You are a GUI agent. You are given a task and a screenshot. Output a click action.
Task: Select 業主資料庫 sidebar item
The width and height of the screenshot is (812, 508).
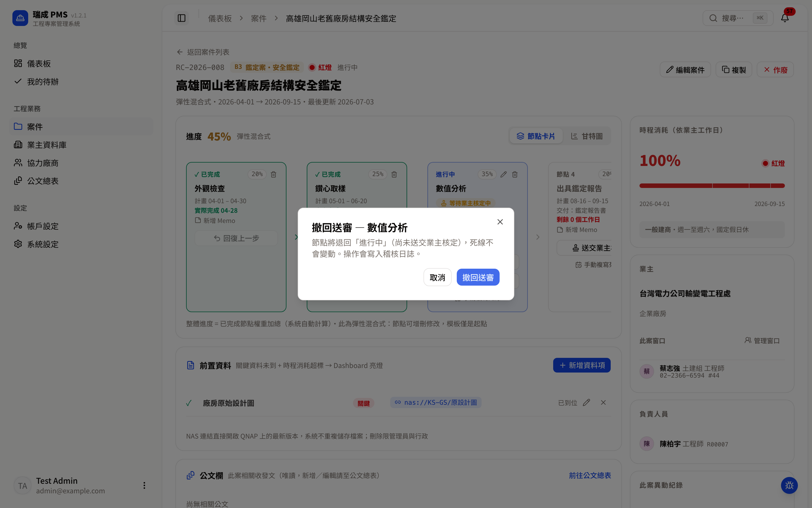click(81, 145)
